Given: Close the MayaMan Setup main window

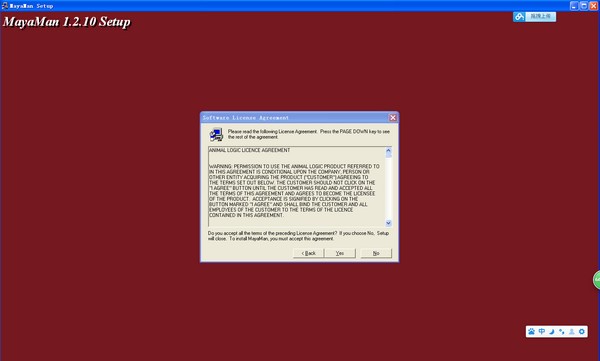Looking at the screenshot, I should tap(593, 6).
